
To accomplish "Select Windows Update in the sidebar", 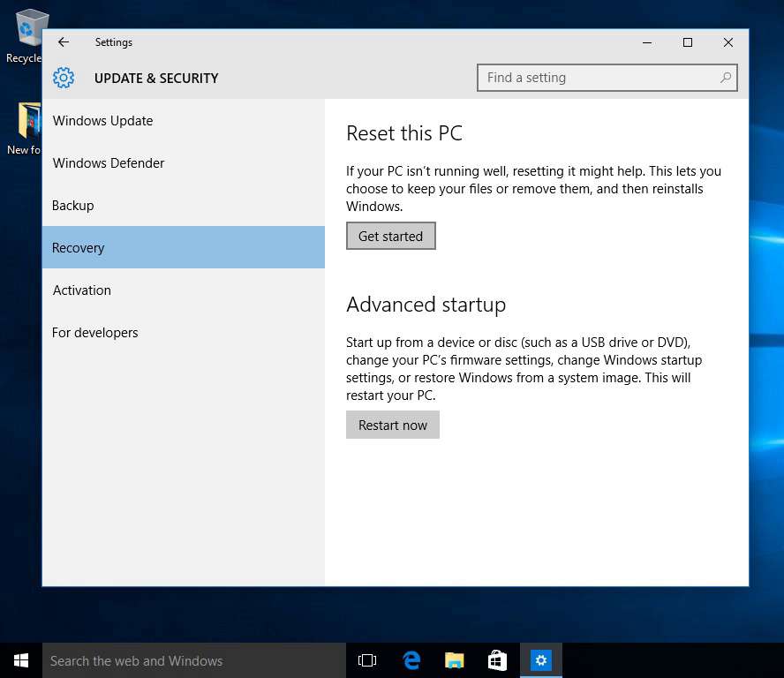I will (102, 120).
